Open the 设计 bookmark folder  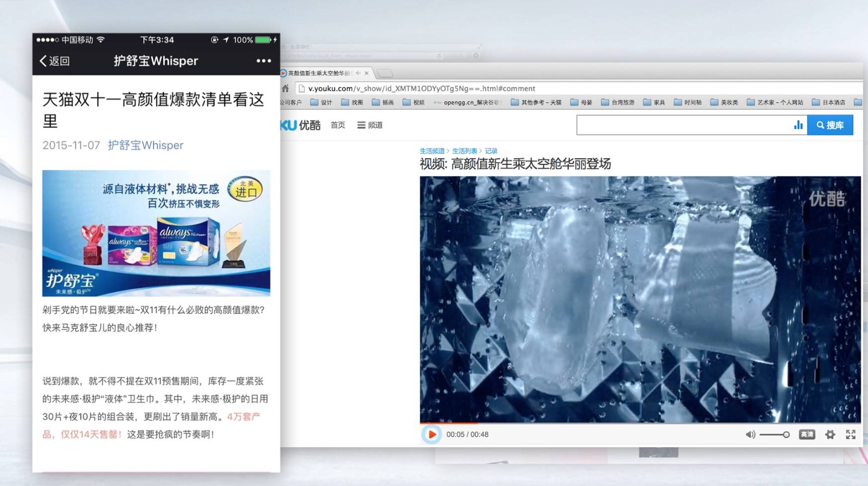pyautogui.click(x=321, y=102)
